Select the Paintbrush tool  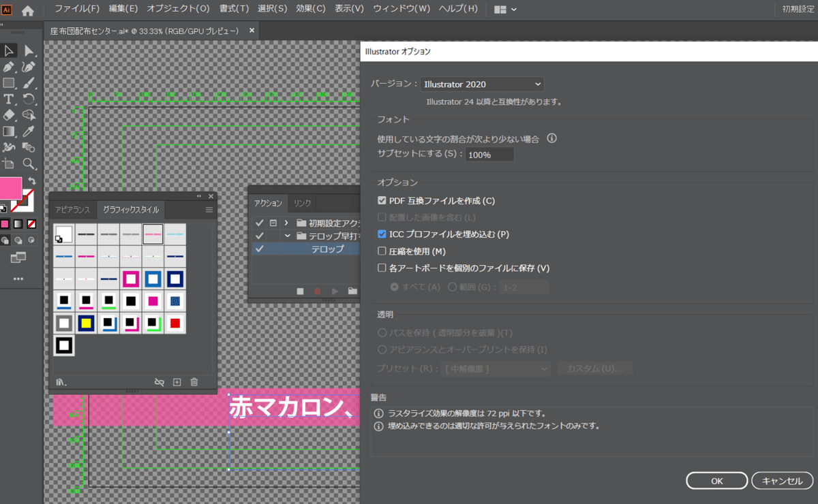(29, 83)
